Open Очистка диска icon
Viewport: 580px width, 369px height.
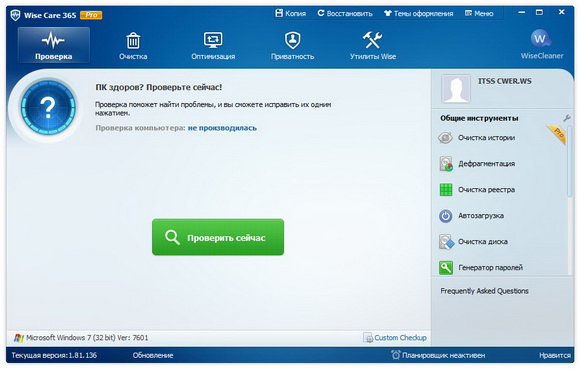(446, 242)
